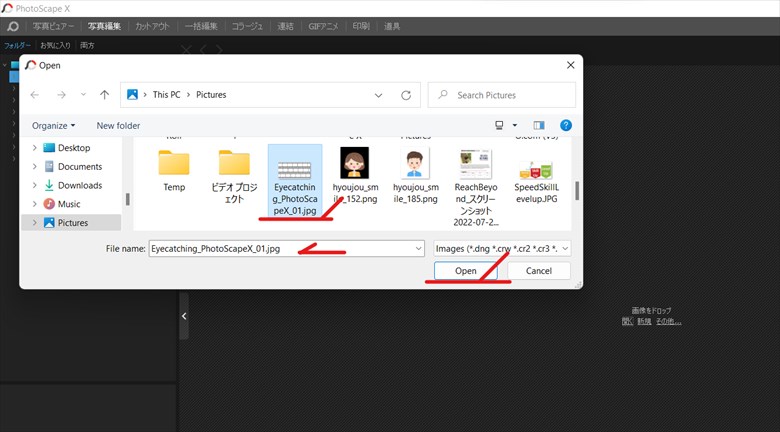Click the file list vertical scrollbar
Image resolution: width=780 pixels, height=432 pixels.
point(577,191)
